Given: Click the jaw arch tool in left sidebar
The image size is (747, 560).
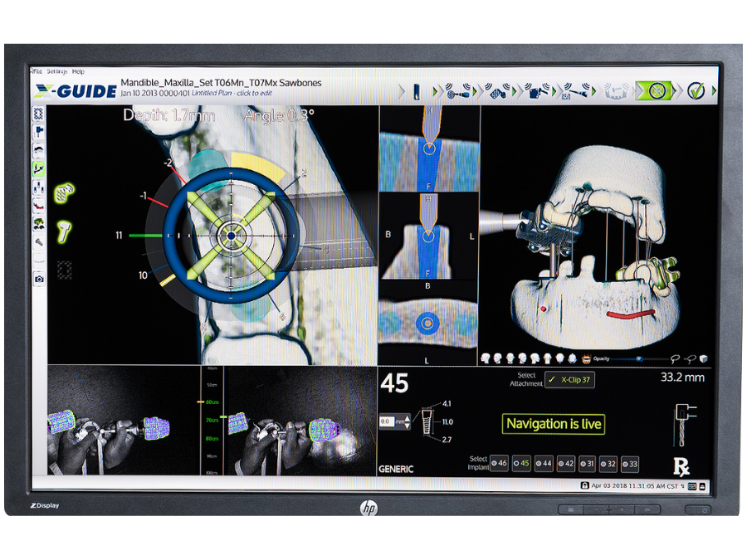Looking at the screenshot, I should point(38,150).
